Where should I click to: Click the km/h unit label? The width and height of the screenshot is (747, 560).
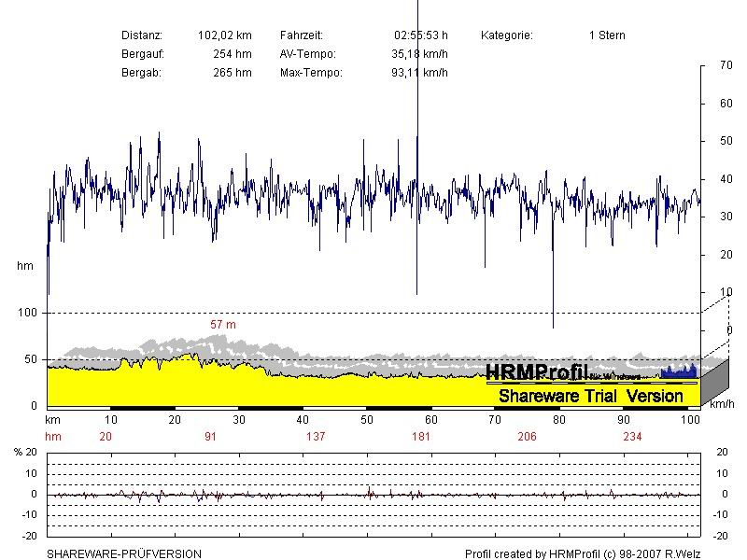(x=722, y=406)
